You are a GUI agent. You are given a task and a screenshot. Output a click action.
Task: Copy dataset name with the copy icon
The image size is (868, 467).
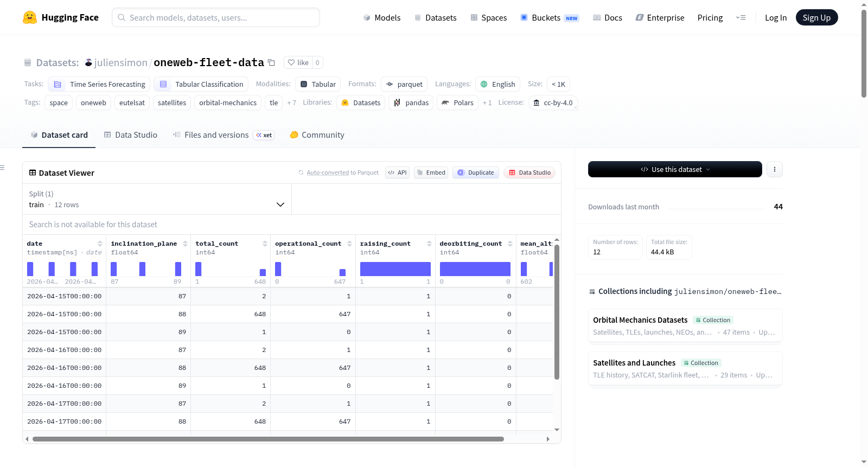tap(272, 63)
